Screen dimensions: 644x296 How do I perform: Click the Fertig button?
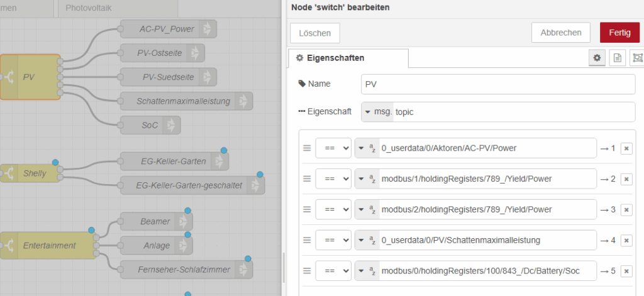click(619, 33)
